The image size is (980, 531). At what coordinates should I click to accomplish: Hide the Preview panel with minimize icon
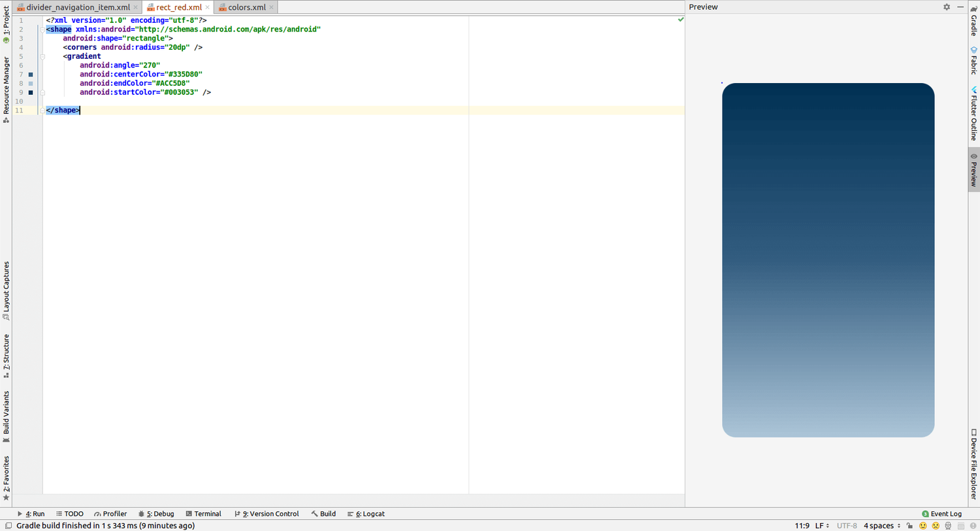960,7
